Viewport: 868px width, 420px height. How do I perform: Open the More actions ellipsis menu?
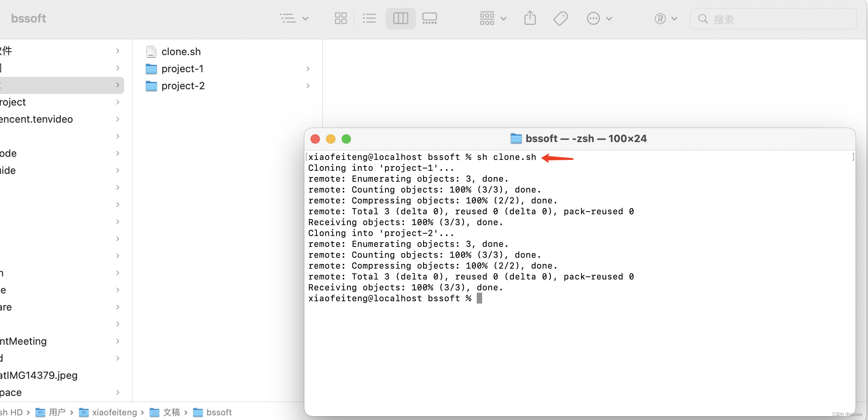tap(599, 18)
